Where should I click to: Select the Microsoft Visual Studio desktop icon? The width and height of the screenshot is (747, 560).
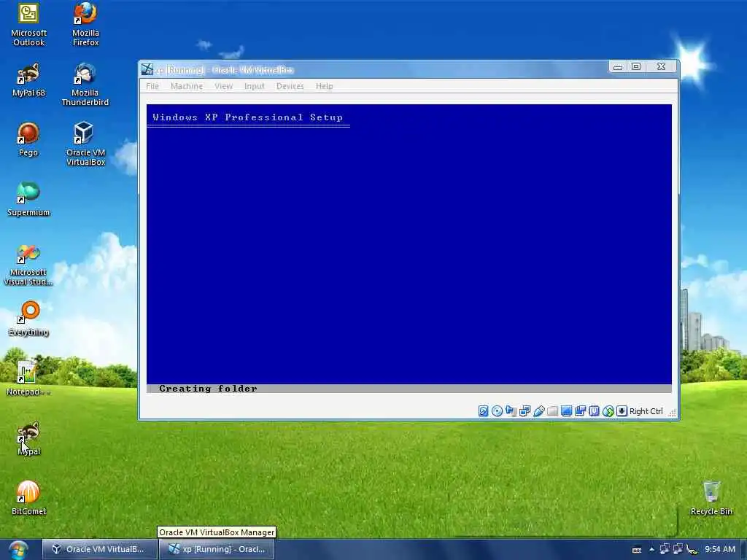[x=28, y=265]
